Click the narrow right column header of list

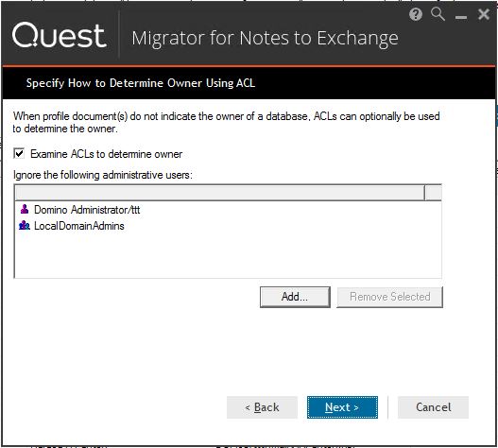click(433, 193)
